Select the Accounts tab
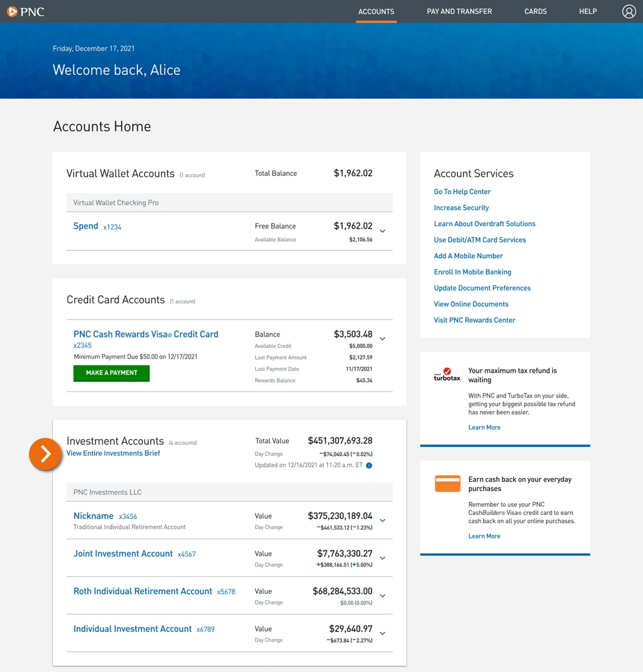Image resolution: width=643 pixels, height=672 pixels. coord(376,11)
